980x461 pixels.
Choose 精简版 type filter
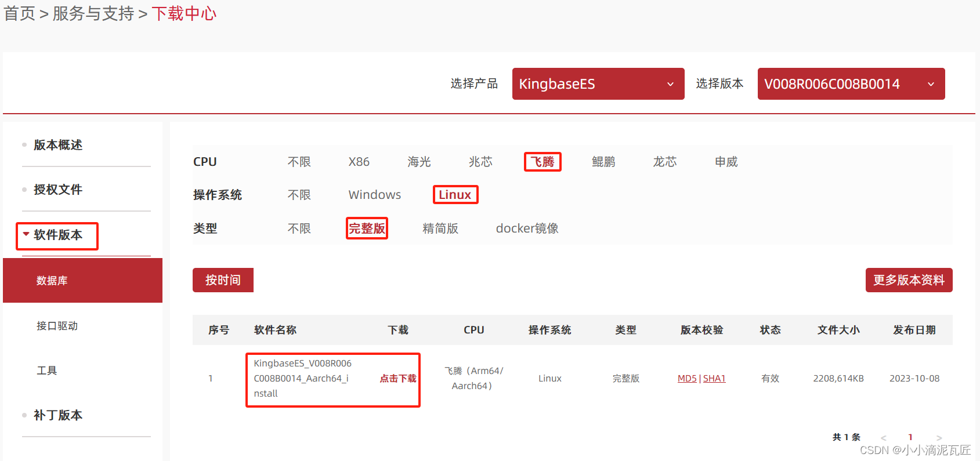pyautogui.click(x=440, y=228)
